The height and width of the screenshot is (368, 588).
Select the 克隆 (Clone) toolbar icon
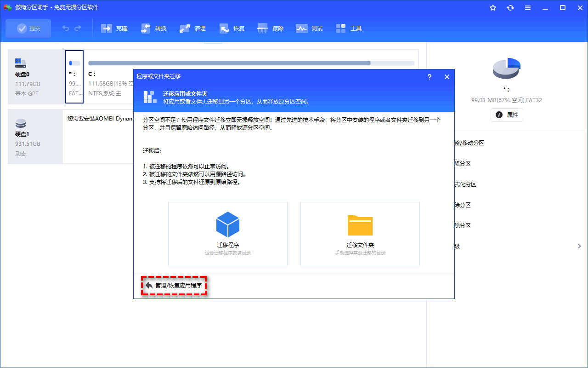click(x=114, y=28)
